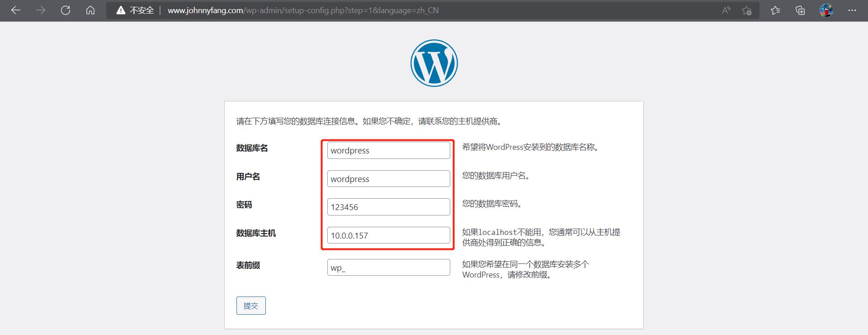Open the favorites list icon
Image resolution: width=868 pixels, height=335 pixels.
tap(775, 10)
